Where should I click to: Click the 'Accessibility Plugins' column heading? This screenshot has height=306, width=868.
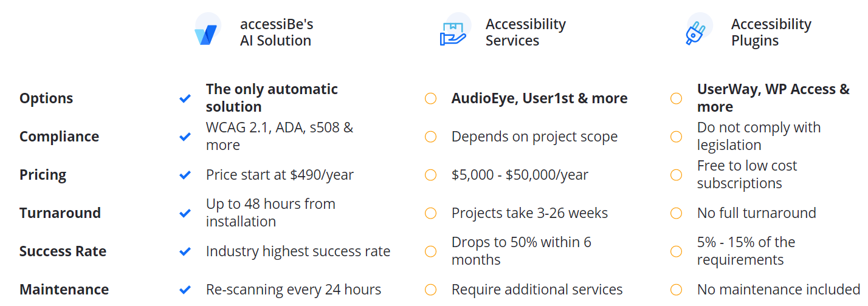(x=771, y=33)
